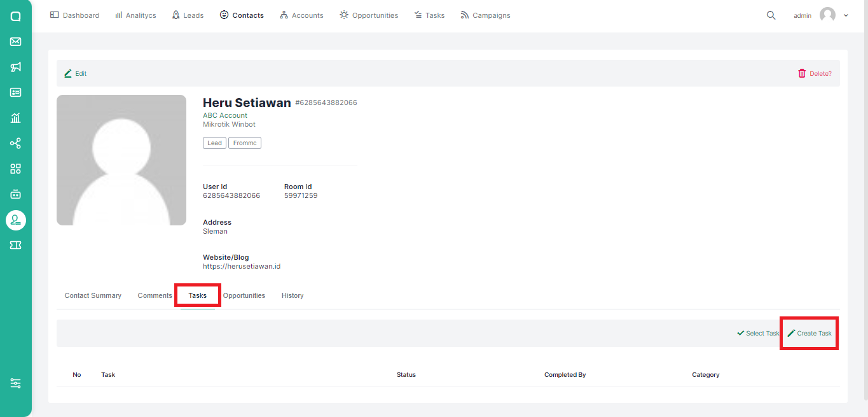Click the Category column header
Viewport: 868px width, 417px height.
pyautogui.click(x=706, y=374)
